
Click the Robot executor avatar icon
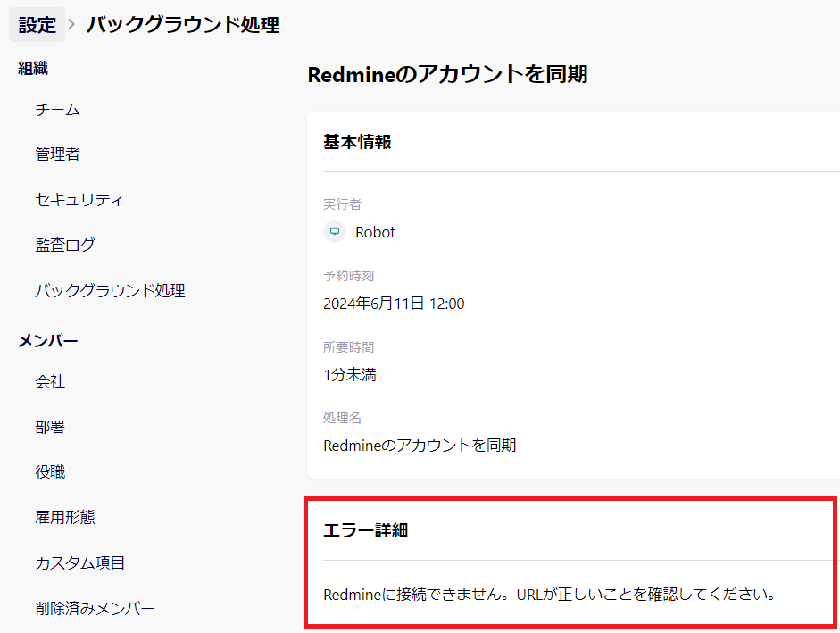click(335, 232)
